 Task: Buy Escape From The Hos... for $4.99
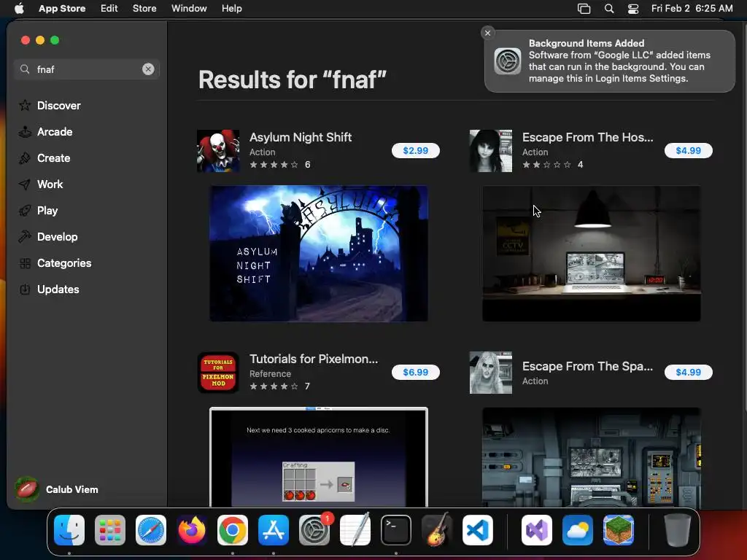click(689, 150)
